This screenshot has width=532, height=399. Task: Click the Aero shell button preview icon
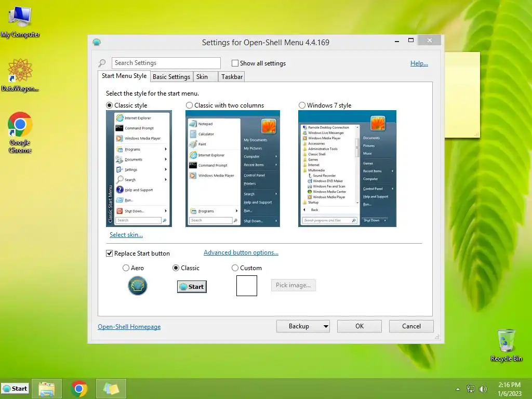tap(137, 286)
